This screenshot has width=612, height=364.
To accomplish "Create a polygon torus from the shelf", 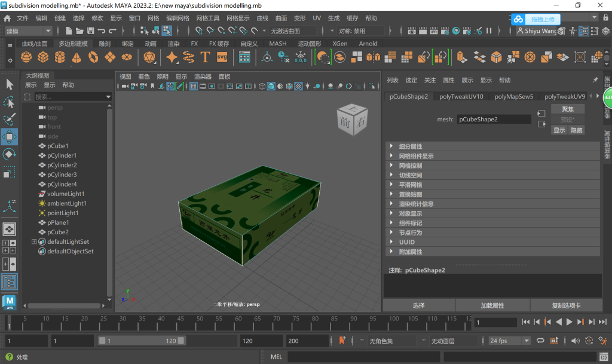I will coord(93,57).
